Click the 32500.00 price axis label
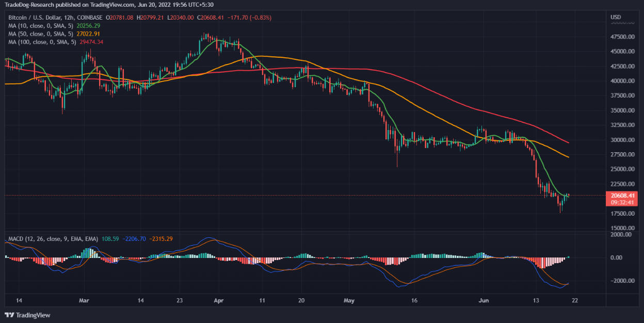The height and width of the screenshot is (323, 644). point(622,125)
